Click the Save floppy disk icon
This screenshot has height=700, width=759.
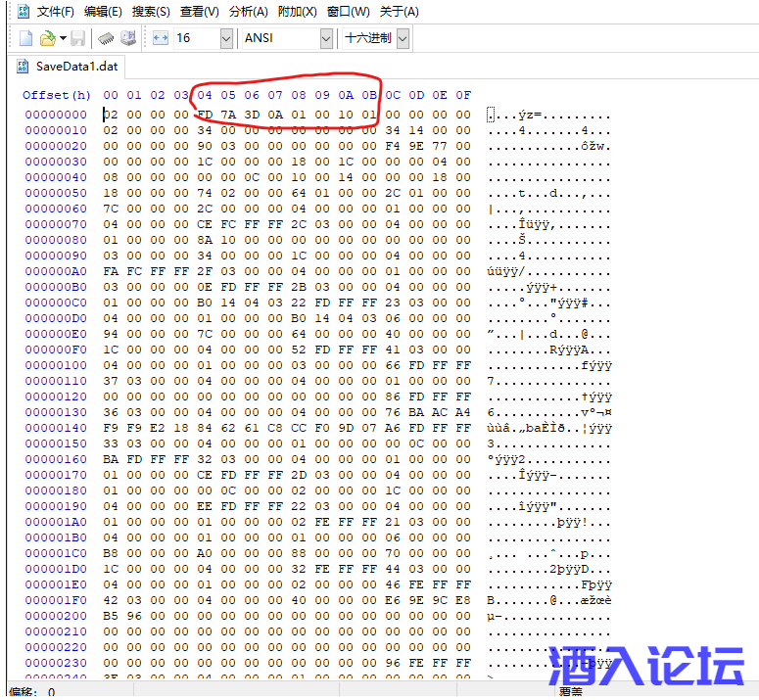[78, 38]
